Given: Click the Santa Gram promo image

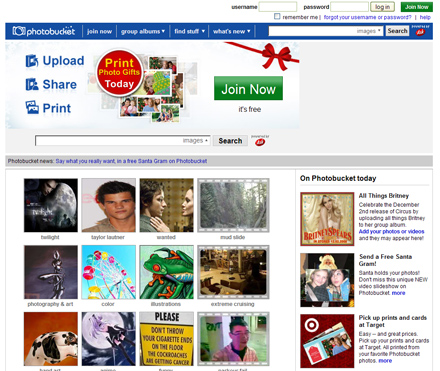Looking at the screenshot, I should pyautogui.click(x=327, y=280).
